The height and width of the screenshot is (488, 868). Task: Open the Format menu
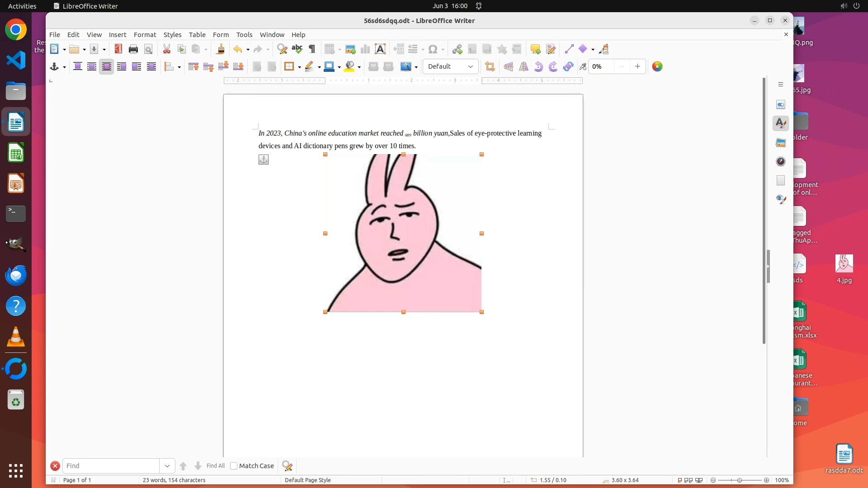pyautogui.click(x=145, y=35)
